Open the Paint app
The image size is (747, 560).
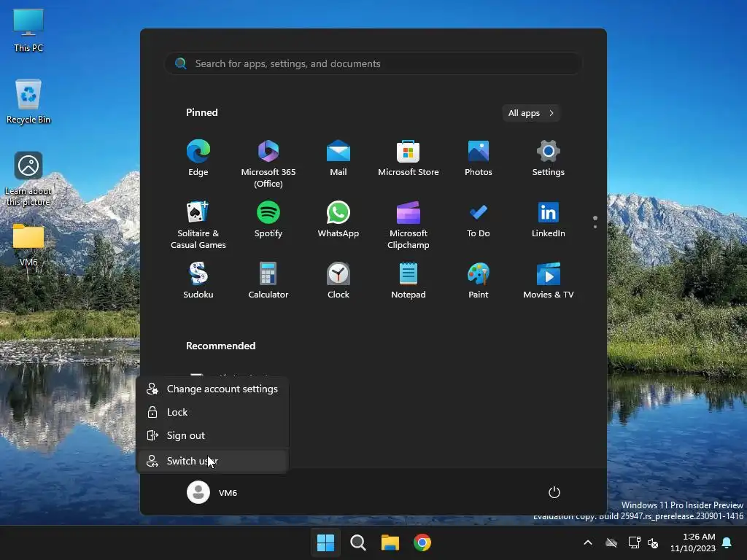479,281
